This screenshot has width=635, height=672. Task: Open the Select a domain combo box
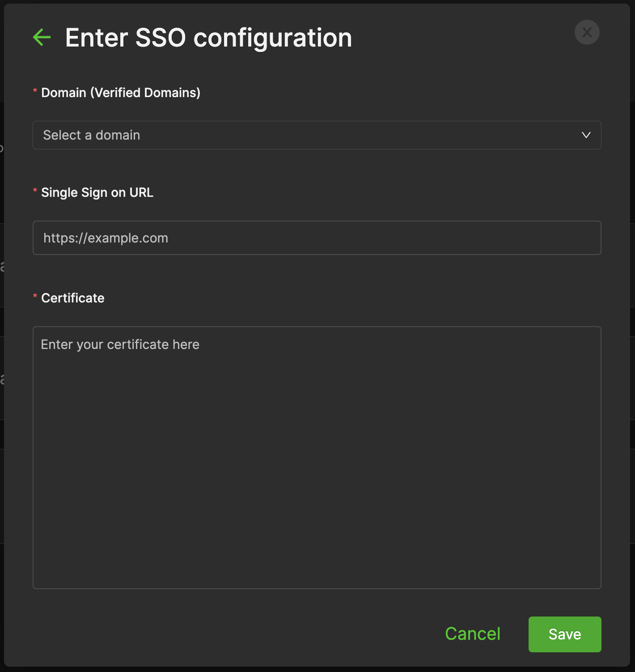(313, 135)
